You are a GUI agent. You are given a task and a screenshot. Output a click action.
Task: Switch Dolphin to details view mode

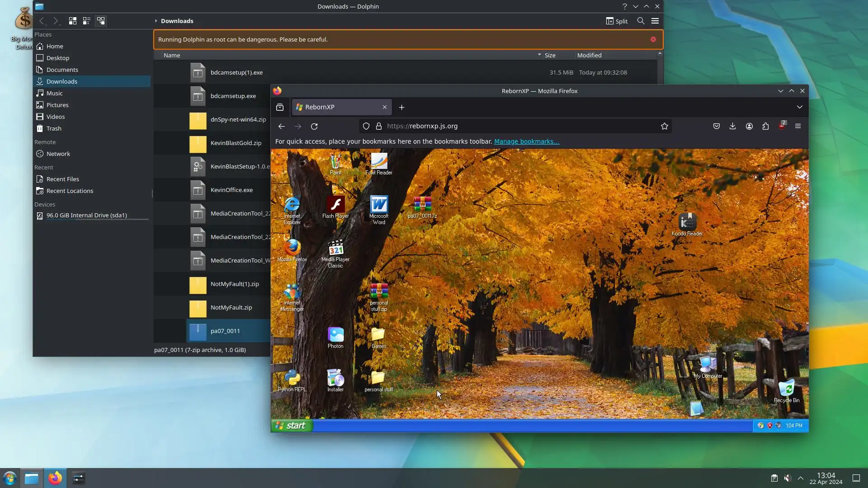click(x=101, y=21)
